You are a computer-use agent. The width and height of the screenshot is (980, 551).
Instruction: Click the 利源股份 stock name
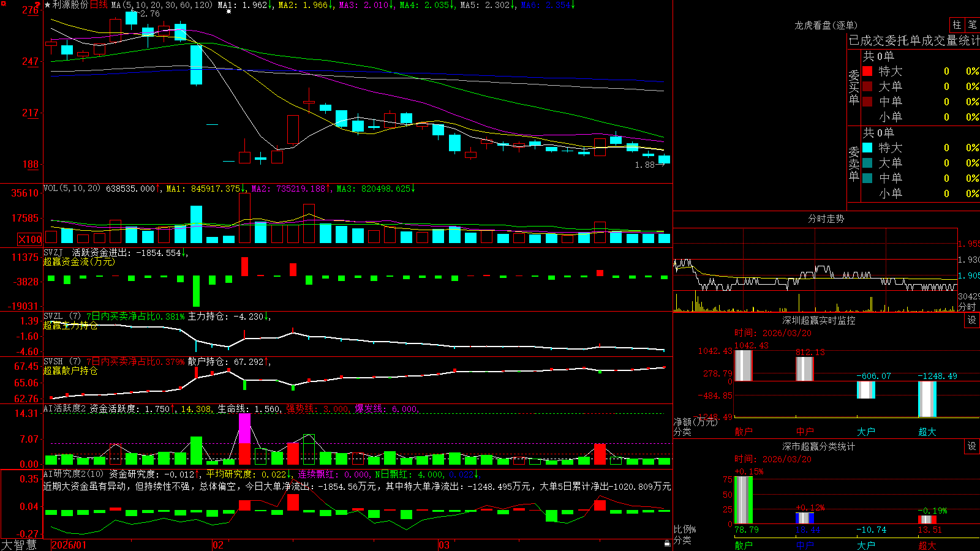point(70,5)
